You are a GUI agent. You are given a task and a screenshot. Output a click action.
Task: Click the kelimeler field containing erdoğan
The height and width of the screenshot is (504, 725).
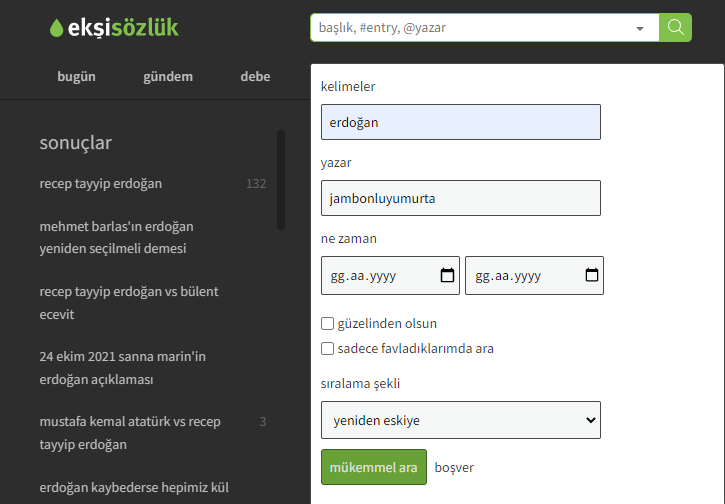coord(461,122)
